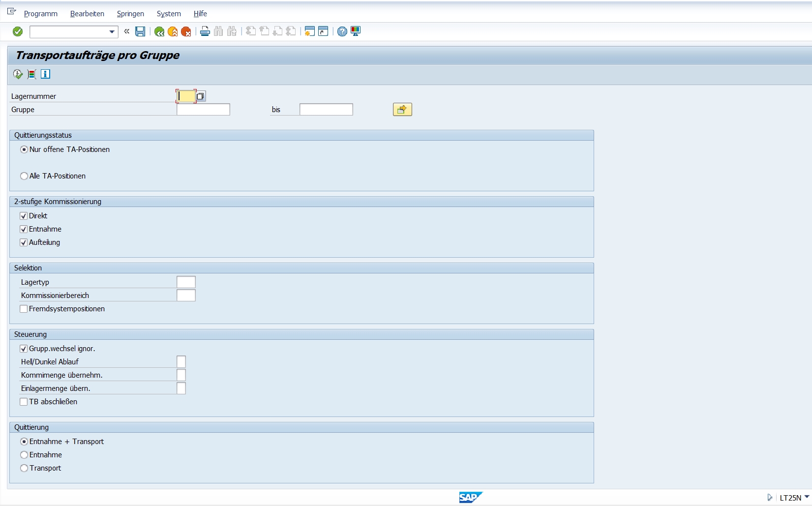Viewport: 812px width, 506px height.
Task: Click the Quittierungsstatus group header
Action: pyautogui.click(x=301, y=135)
